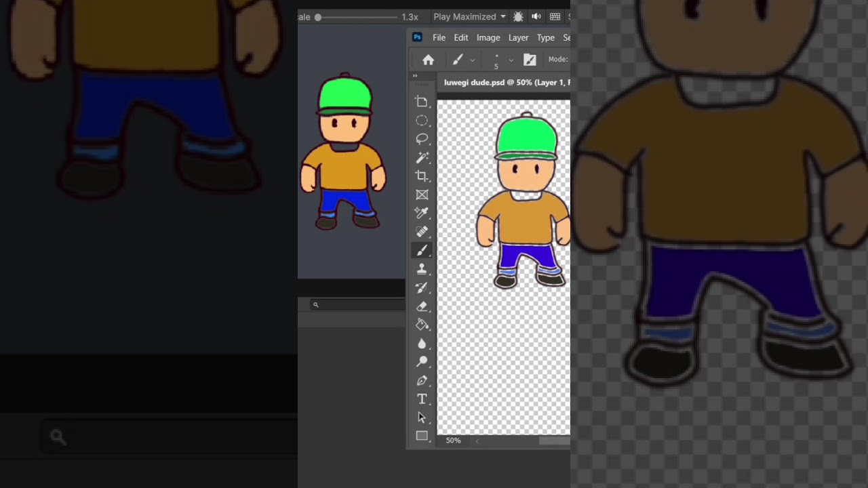Select the Brush tool in left toolbar
This screenshot has height=488, width=868.
(x=422, y=250)
